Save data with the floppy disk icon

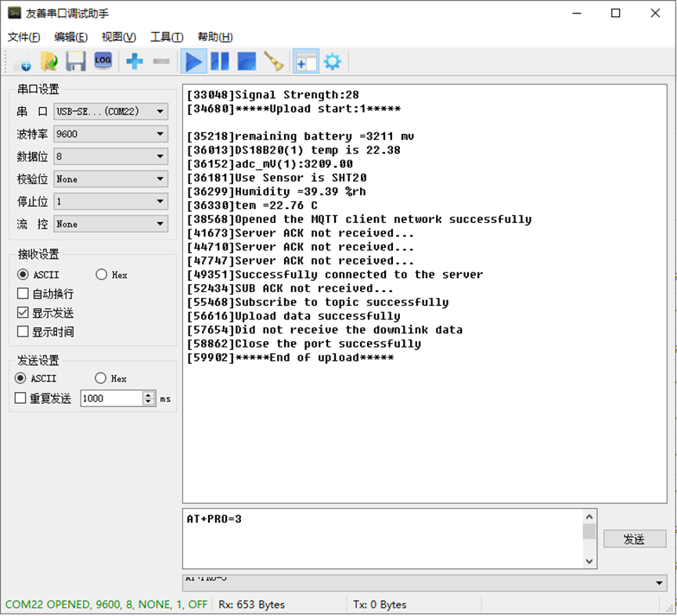[76, 62]
